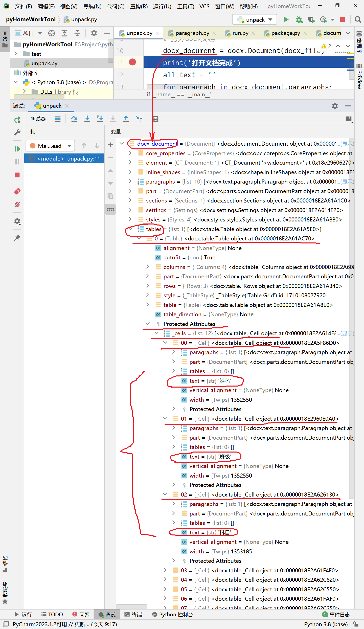
Task: Click Run to Cursor icon
Action: tap(139, 119)
